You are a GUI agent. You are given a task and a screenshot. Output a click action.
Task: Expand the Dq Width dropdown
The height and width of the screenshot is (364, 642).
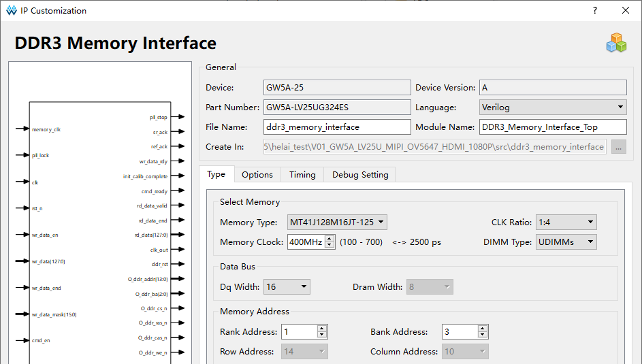(x=287, y=286)
